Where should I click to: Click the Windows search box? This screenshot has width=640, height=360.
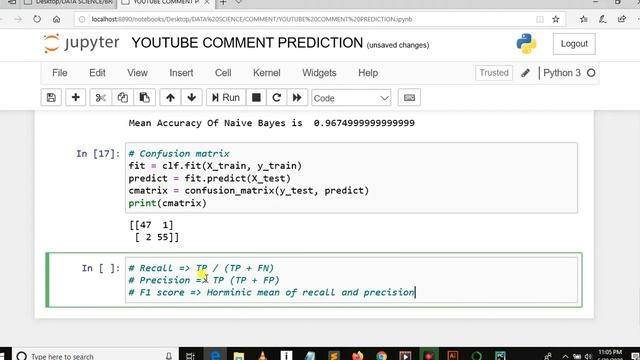[x=96, y=356]
